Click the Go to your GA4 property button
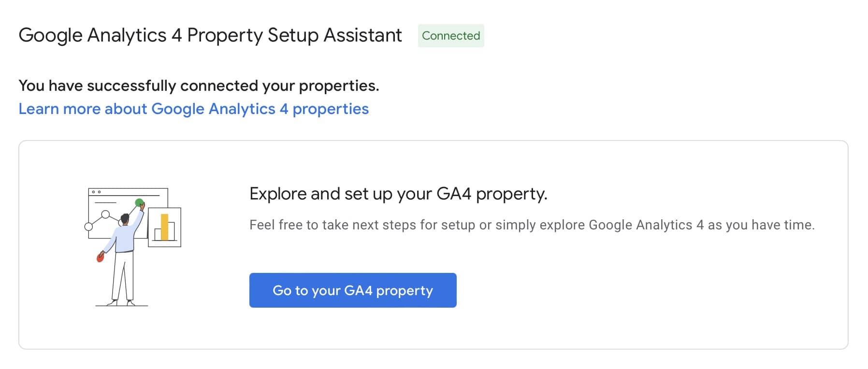This screenshot has height=369, width=868. tap(352, 290)
